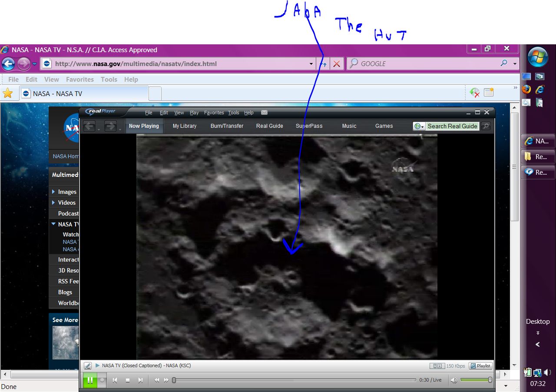Fast forward the RealPlayer video
Image resolution: width=556 pixels, height=392 pixels.
point(166,380)
